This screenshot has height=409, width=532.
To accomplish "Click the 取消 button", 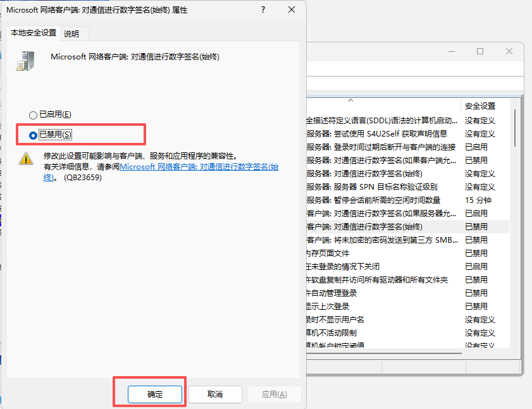I will (215, 394).
